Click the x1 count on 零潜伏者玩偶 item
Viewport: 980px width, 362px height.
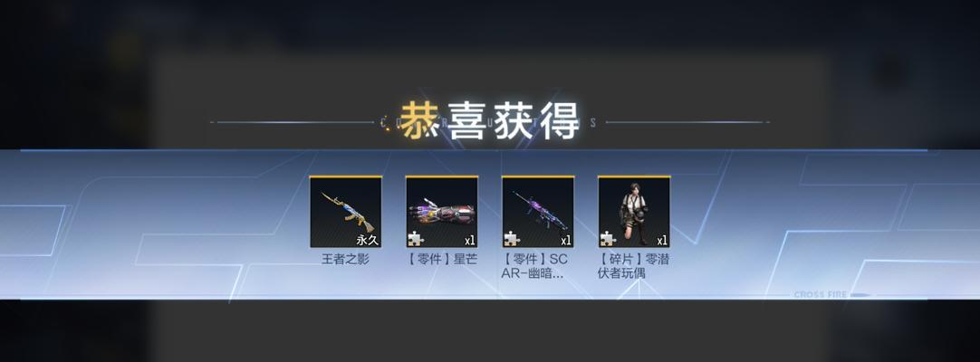pyautogui.click(x=662, y=241)
